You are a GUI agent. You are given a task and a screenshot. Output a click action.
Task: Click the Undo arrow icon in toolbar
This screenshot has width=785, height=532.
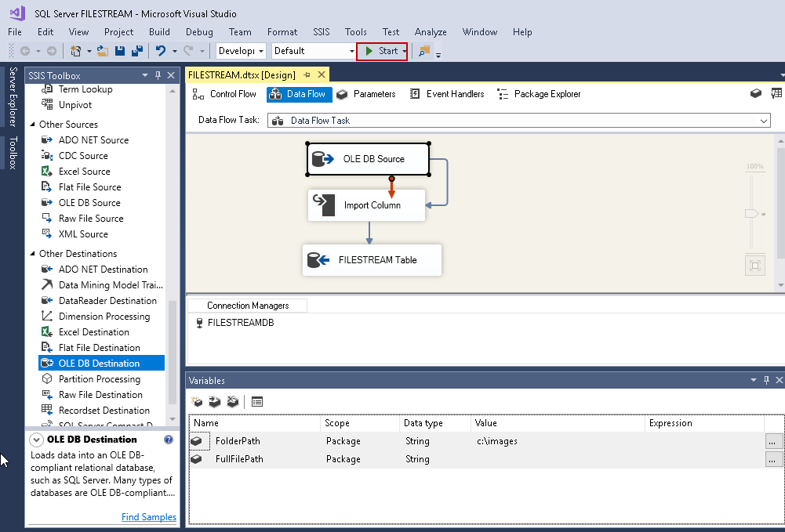pos(161,51)
